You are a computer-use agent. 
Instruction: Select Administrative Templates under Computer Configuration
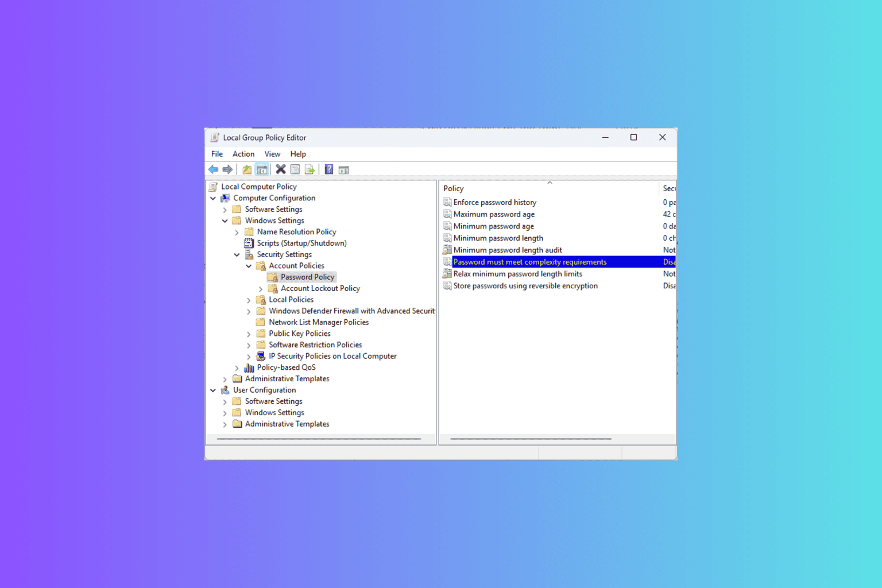287,379
